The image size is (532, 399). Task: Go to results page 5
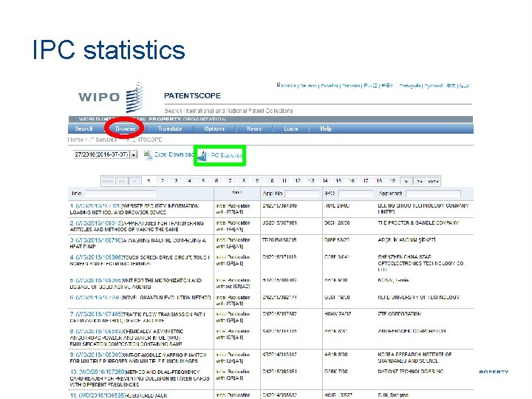[203, 181]
